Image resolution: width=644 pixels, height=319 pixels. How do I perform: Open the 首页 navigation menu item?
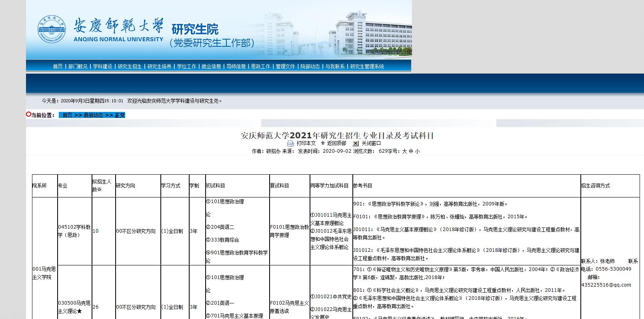tap(58, 67)
